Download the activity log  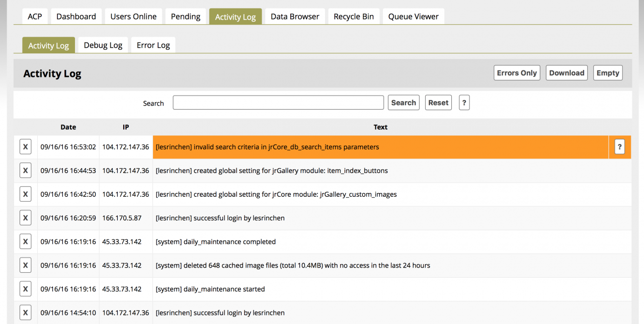[567, 73]
